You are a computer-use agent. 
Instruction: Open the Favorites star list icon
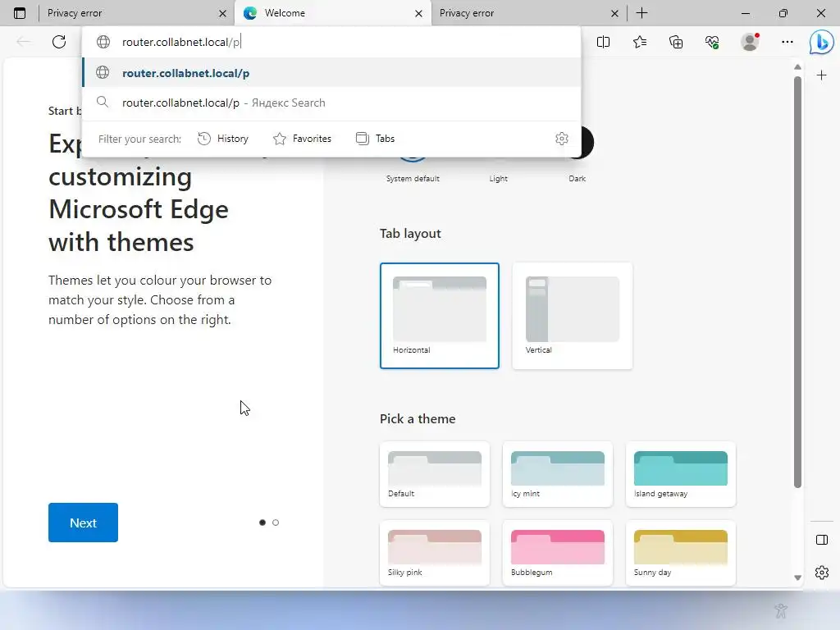pos(640,42)
